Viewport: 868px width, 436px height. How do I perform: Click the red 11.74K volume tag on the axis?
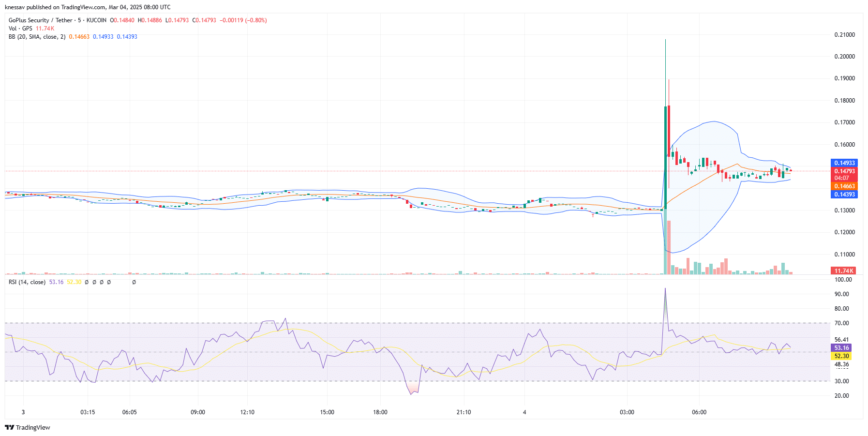(844, 271)
